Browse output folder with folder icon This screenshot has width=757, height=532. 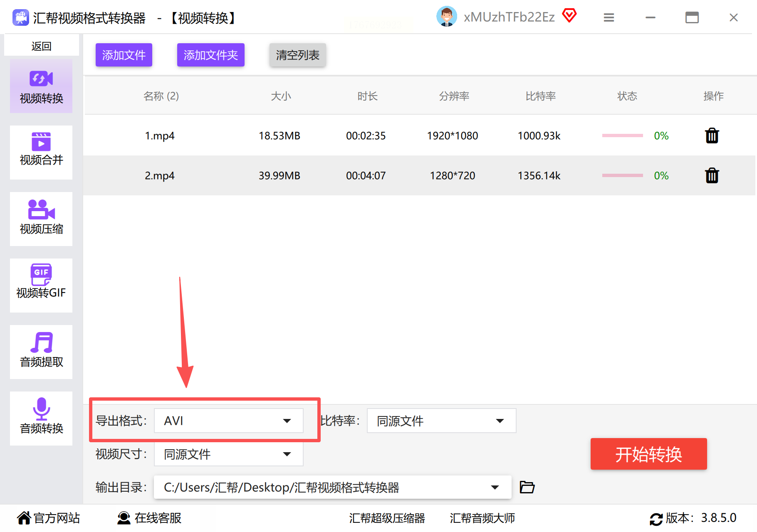click(527, 487)
